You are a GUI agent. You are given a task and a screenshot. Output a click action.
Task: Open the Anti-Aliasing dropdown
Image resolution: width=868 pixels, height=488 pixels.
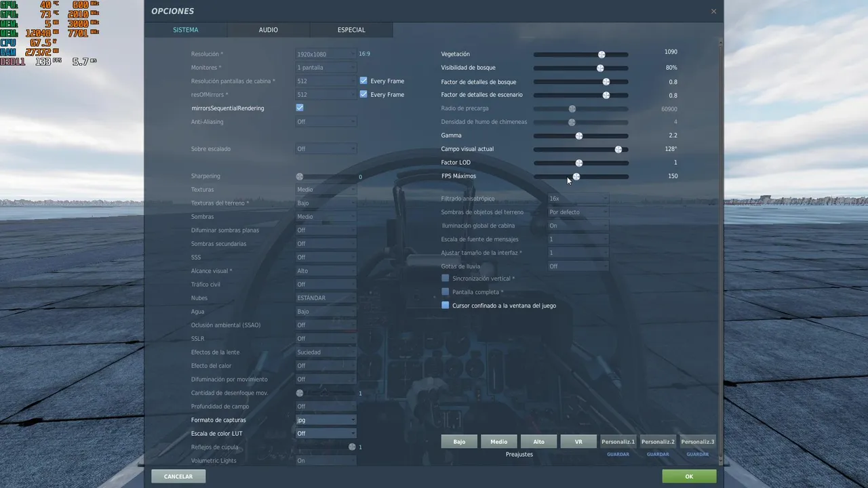(325, 122)
